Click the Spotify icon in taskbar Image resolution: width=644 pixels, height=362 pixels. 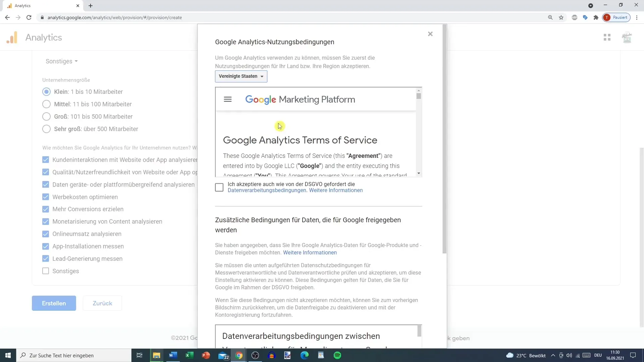click(x=338, y=355)
